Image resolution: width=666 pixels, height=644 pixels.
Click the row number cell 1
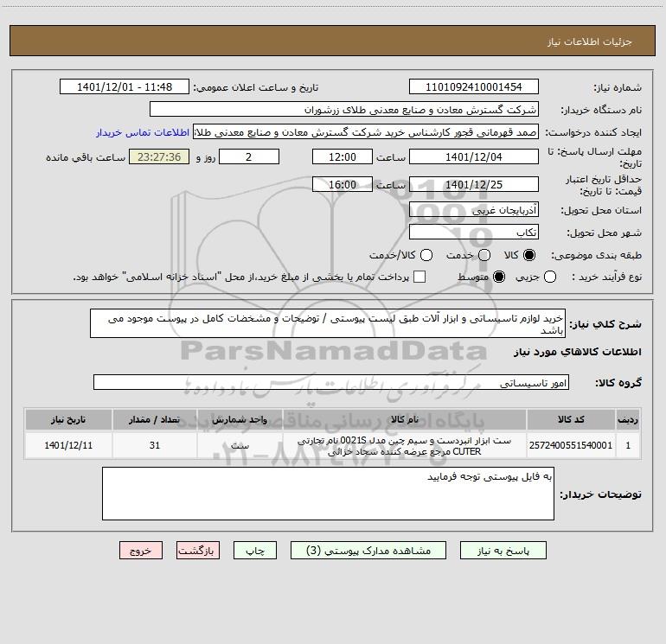628,445
